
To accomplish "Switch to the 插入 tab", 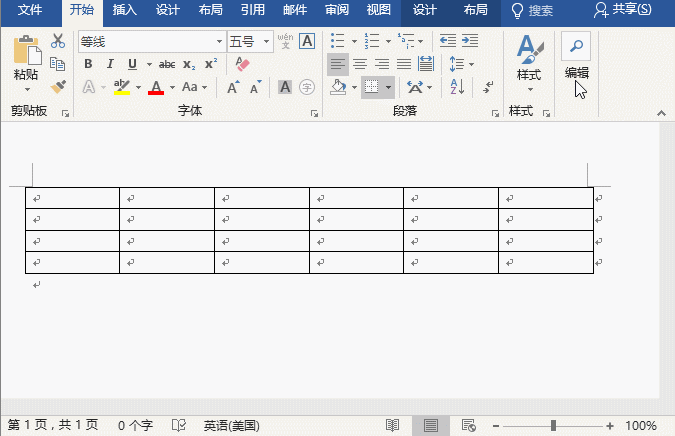I will (x=125, y=10).
